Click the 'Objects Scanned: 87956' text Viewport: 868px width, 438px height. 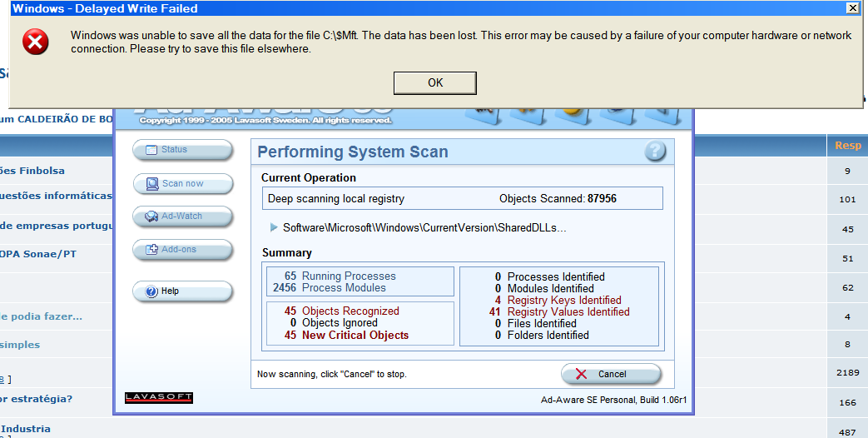point(558,199)
